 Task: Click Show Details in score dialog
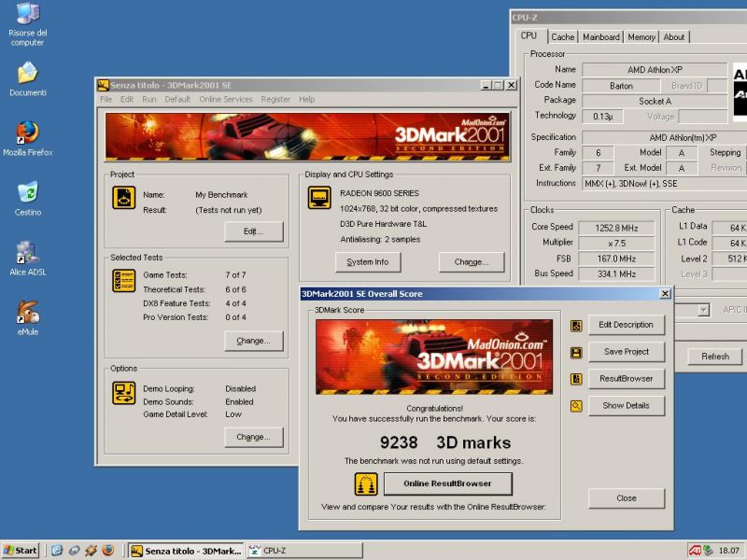coord(626,406)
